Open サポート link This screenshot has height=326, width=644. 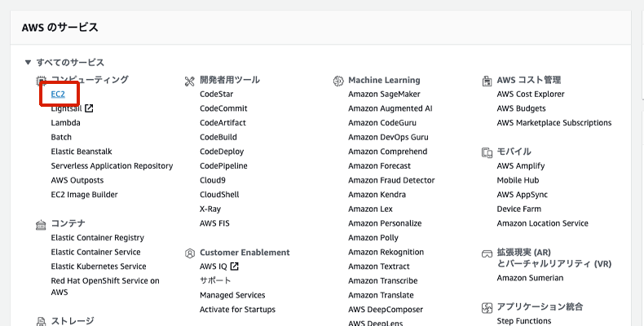coord(215,281)
